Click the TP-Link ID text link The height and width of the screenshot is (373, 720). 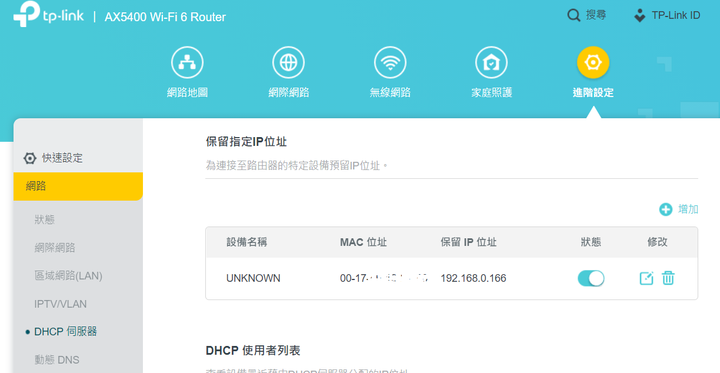coord(676,16)
